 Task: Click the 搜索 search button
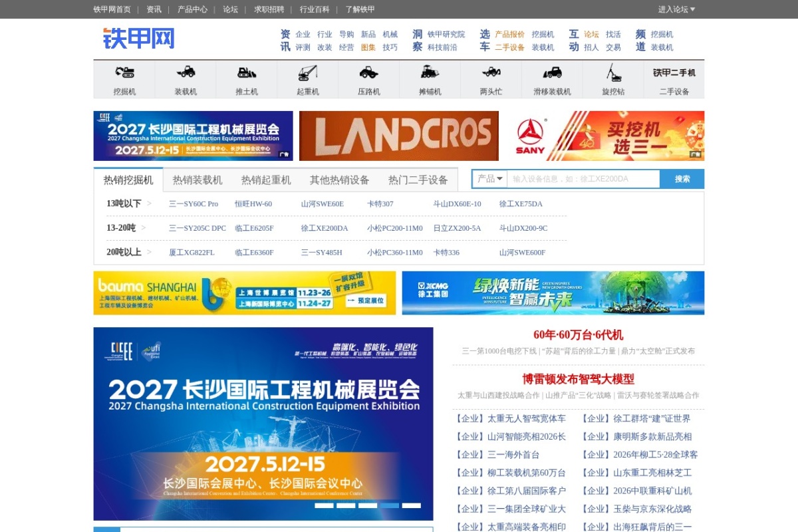682,179
